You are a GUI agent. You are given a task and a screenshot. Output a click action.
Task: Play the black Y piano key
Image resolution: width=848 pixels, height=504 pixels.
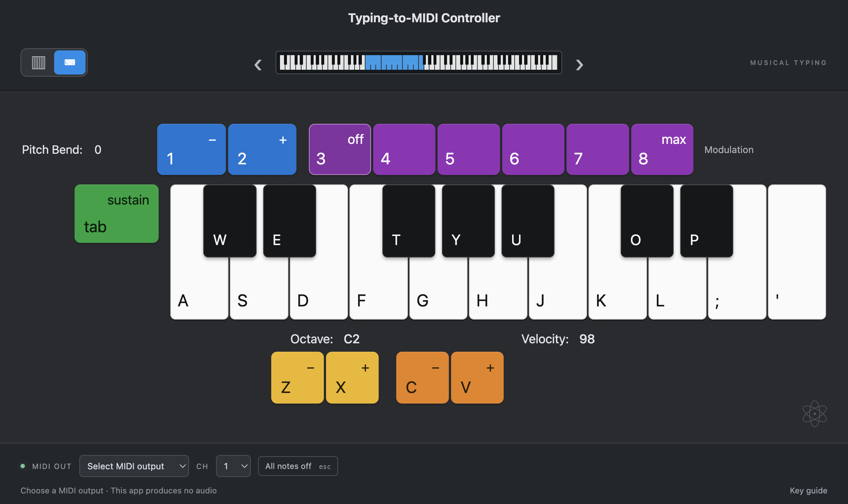click(468, 221)
